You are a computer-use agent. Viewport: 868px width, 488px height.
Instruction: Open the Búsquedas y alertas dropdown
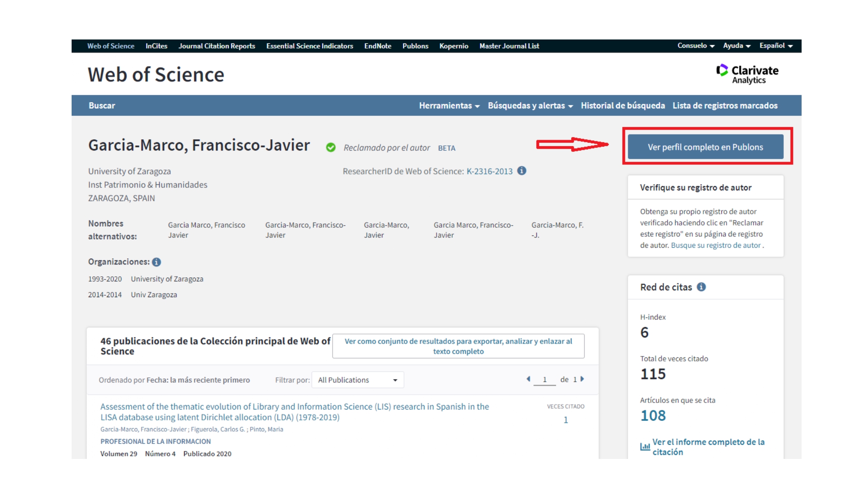tap(530, 106)
